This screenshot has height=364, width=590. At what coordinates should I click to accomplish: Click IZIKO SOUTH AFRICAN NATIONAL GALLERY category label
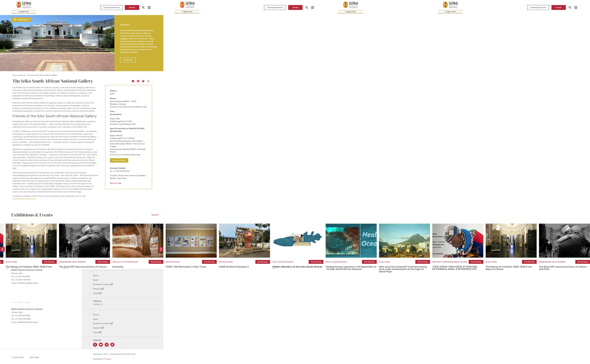[450, 262]
